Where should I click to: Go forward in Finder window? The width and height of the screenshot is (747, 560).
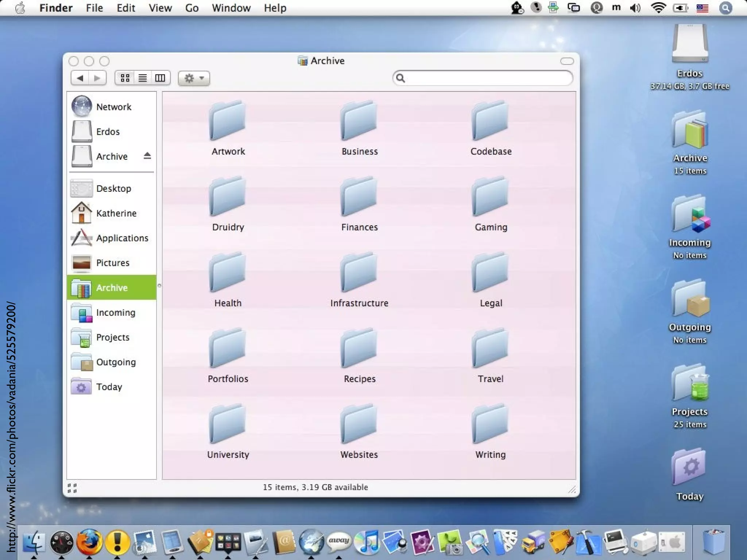(x=97, y=78)
